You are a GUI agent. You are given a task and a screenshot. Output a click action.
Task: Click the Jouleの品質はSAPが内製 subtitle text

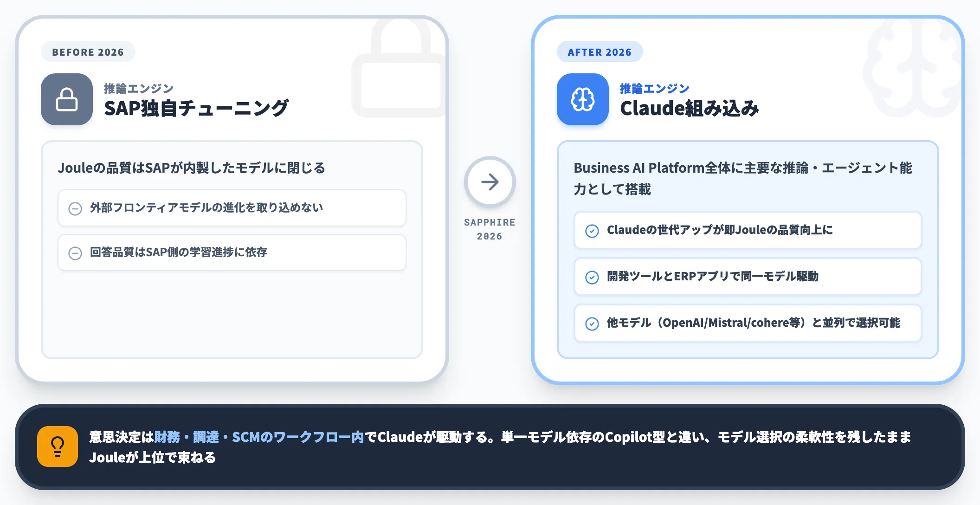point(192,168)
